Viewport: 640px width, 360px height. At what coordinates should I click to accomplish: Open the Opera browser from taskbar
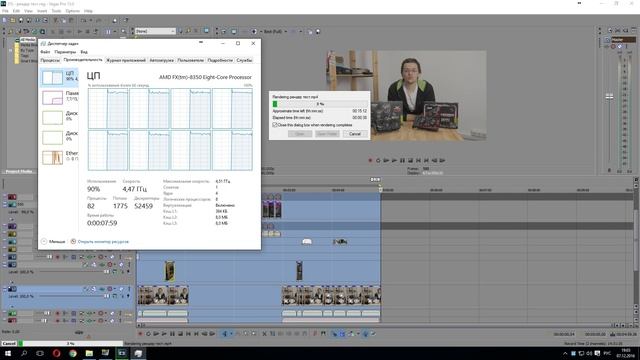(x=56, y=353)
